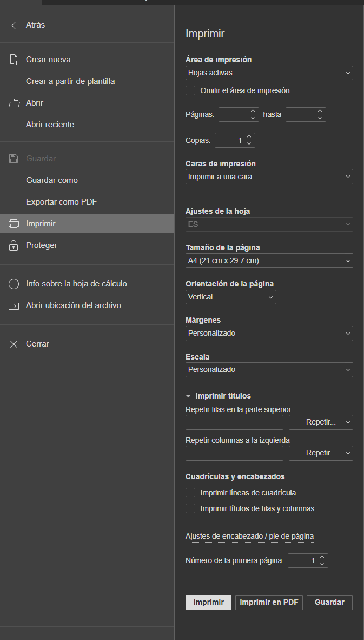Click the X icon beside Cerrar

click(14, 344)
